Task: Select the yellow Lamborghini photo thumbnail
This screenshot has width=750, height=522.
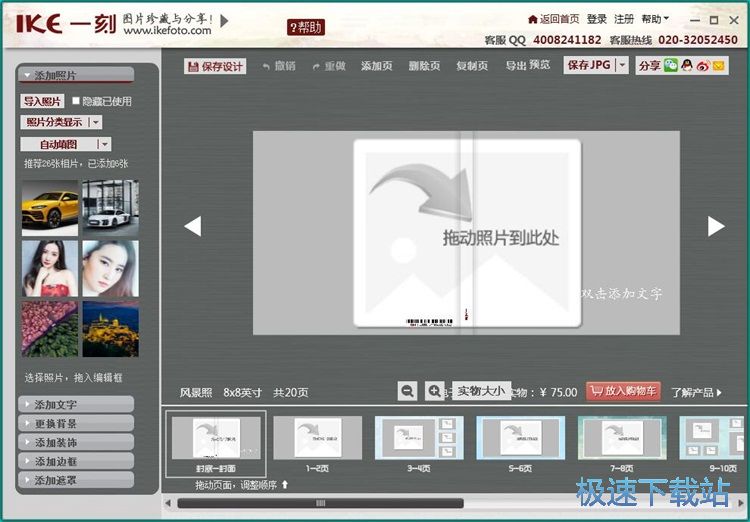Action: pyautogui.click(x=50, y=208)
